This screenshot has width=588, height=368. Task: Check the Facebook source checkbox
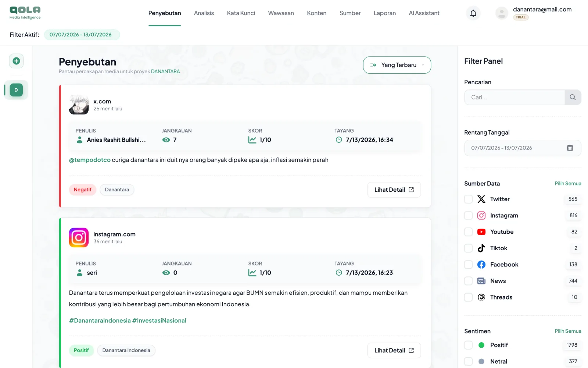point(468,265)
